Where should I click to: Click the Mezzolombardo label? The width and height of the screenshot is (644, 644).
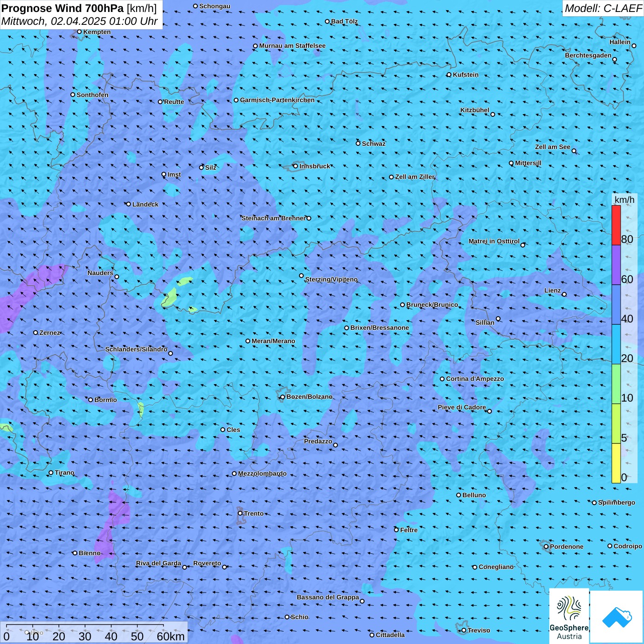262,473
